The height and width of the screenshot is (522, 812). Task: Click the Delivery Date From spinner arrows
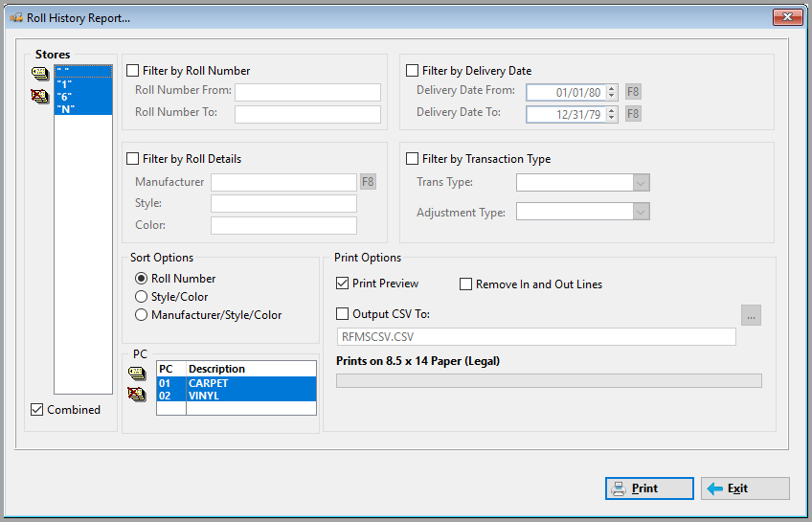click(x=612, y=92)
